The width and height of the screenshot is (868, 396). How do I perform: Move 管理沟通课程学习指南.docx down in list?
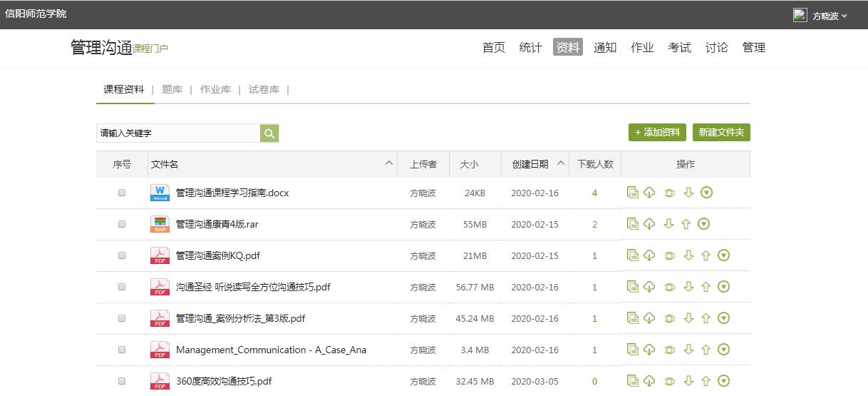coord(688,193)
